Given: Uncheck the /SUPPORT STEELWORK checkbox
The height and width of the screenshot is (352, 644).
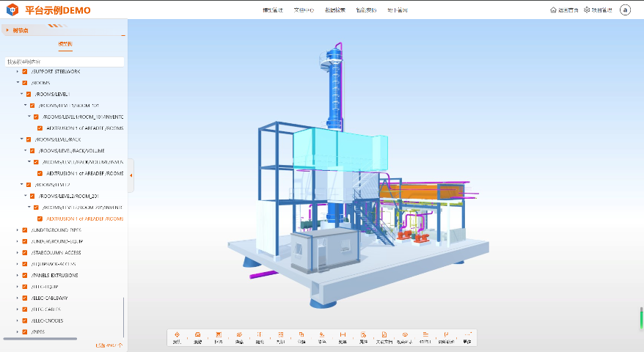Looking at the screenshot, I should (x=25, y=72).
